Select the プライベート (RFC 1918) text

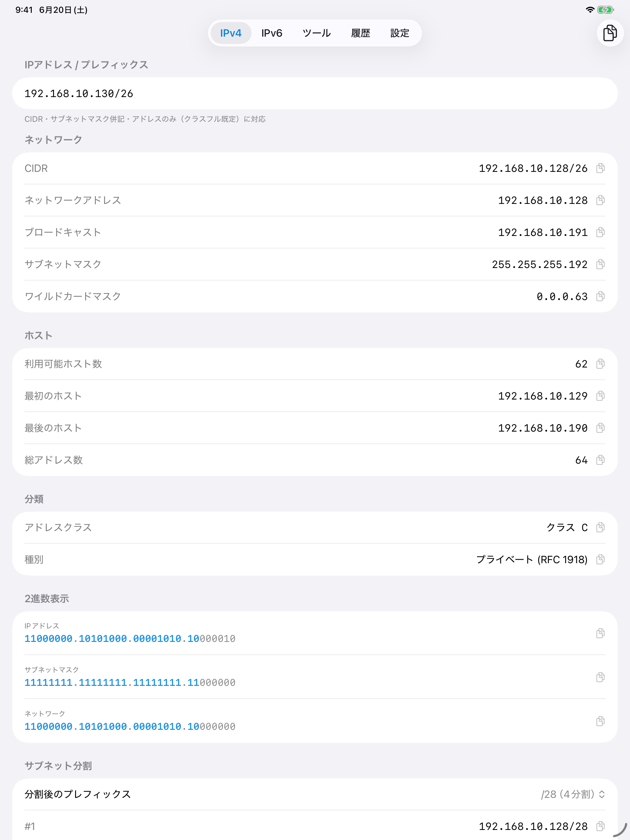click(532, 560)
